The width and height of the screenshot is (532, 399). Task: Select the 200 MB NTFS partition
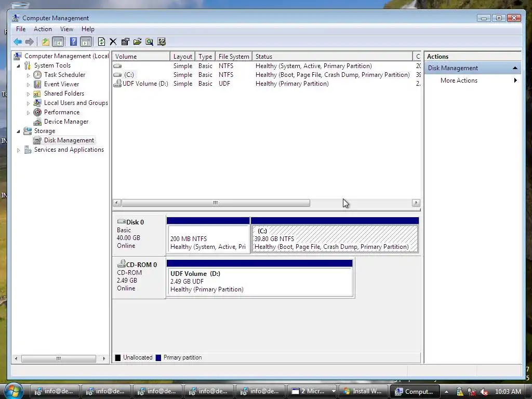[x=208, y=235]
